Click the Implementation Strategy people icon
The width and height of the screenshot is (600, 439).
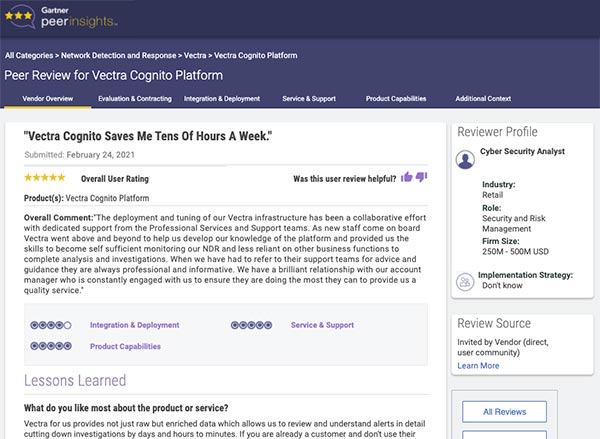click(x=465, y=282)
